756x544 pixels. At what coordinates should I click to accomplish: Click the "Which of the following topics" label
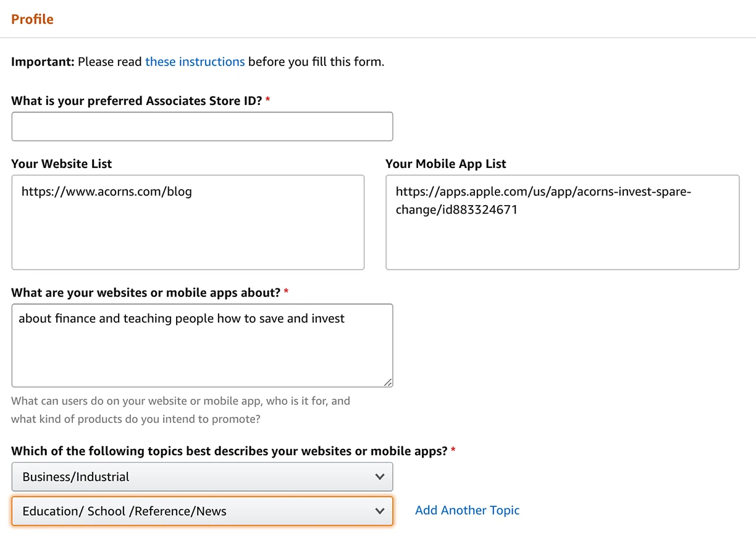(x=229, y=451)
